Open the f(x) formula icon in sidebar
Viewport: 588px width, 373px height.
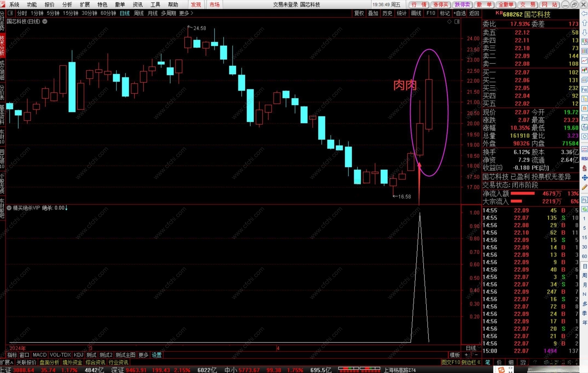click(x=584, y=127)
